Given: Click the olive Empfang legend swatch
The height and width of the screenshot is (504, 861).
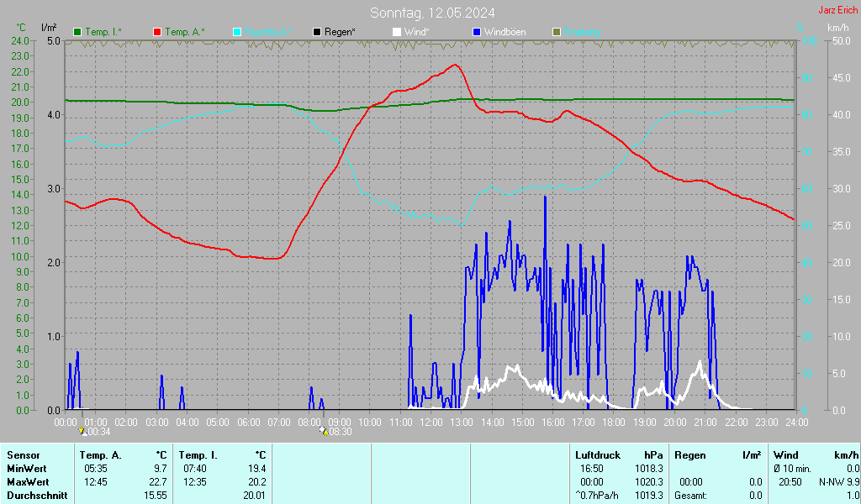Looking at the screenshot, I should (x=556, y=32).
